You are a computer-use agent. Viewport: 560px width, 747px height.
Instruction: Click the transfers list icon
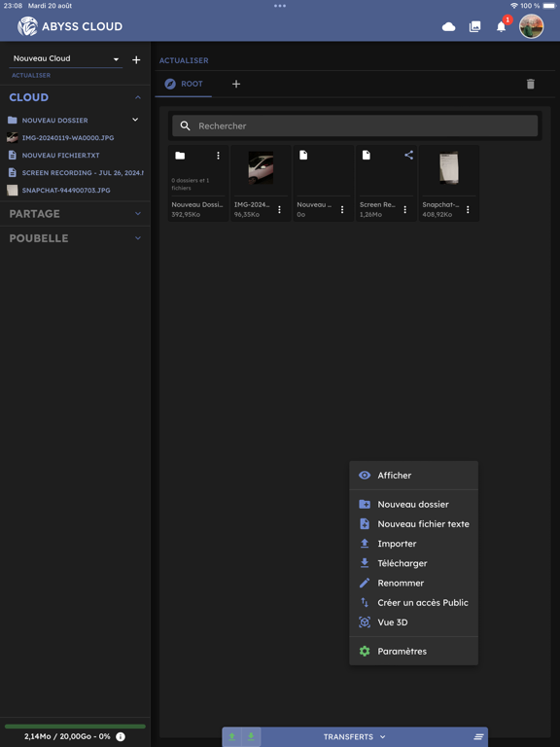click(478, 737)
